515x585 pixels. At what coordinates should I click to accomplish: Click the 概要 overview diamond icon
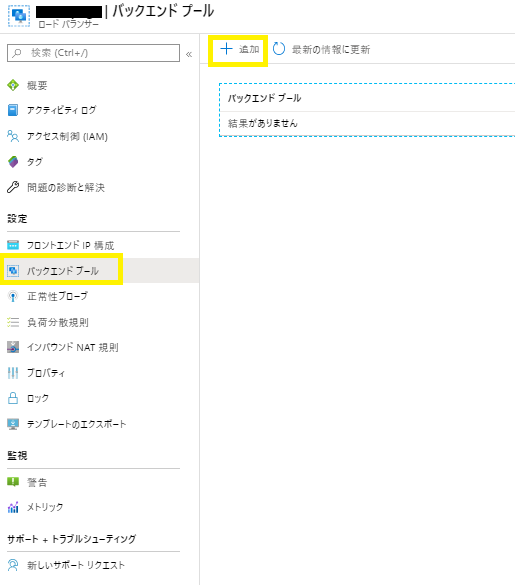tap(13, 85)
